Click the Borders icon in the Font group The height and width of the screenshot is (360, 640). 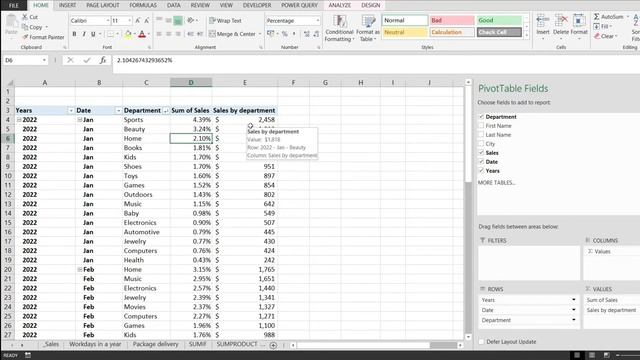110,34
